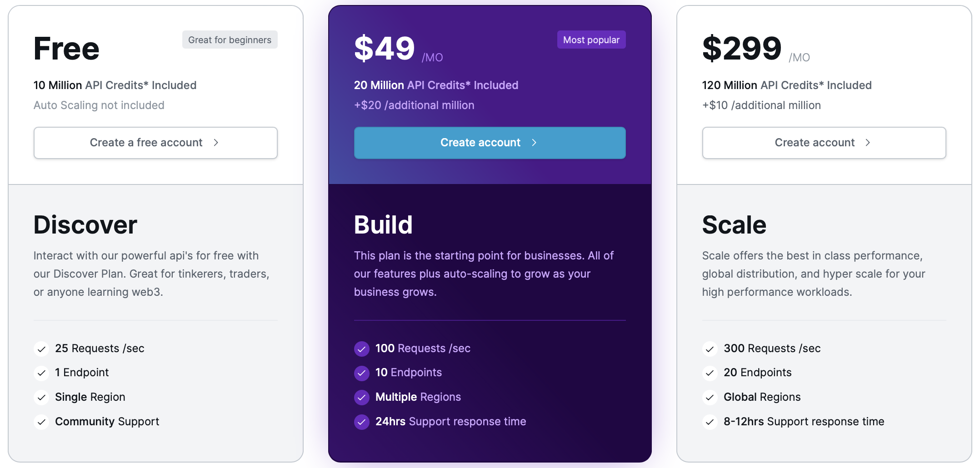The image size is (980, 468).
Task: Click the arrow on Create a free account
Action: [216, 143]
